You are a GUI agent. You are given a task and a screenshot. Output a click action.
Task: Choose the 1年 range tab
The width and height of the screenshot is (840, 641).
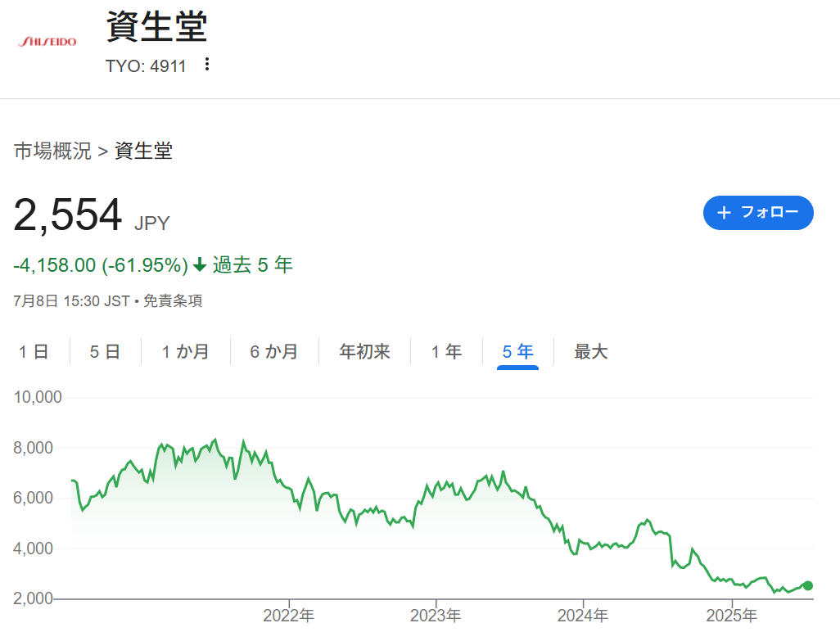pos(446,352)
